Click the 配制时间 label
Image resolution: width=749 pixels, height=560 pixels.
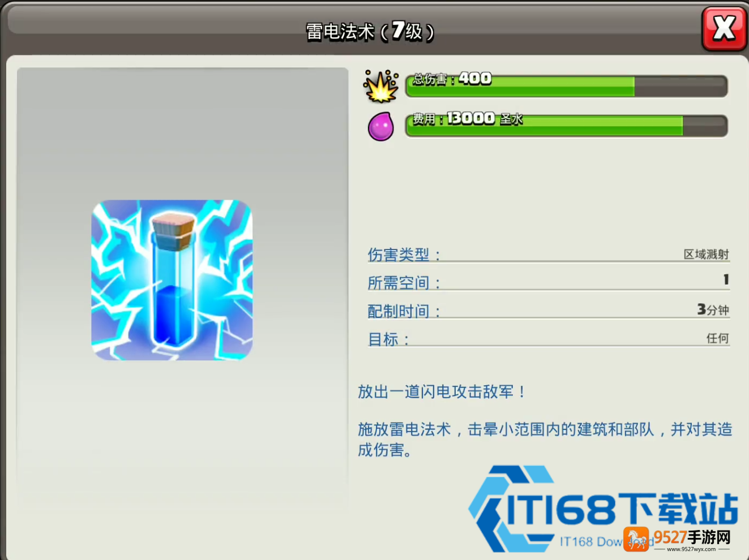404,311
